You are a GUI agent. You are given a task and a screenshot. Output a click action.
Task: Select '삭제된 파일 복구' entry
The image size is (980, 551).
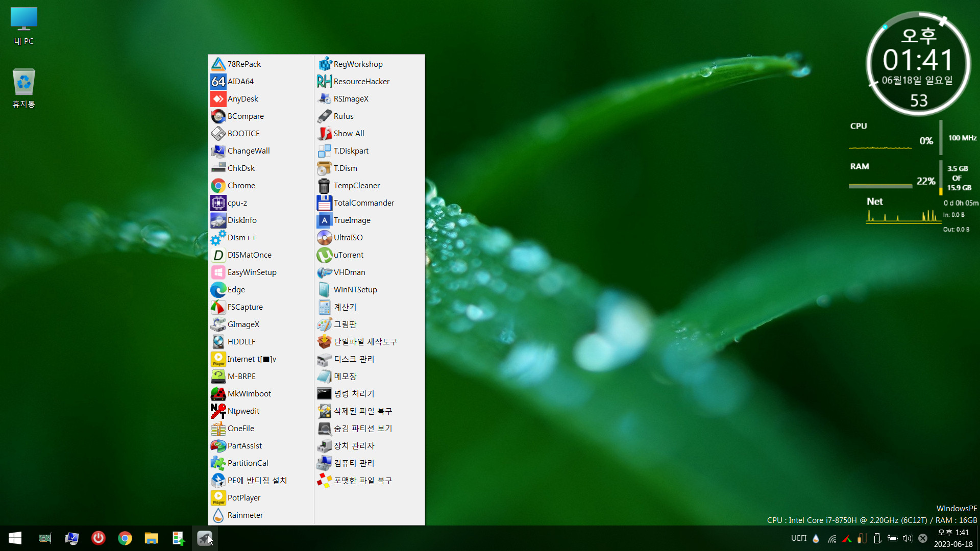370,411
